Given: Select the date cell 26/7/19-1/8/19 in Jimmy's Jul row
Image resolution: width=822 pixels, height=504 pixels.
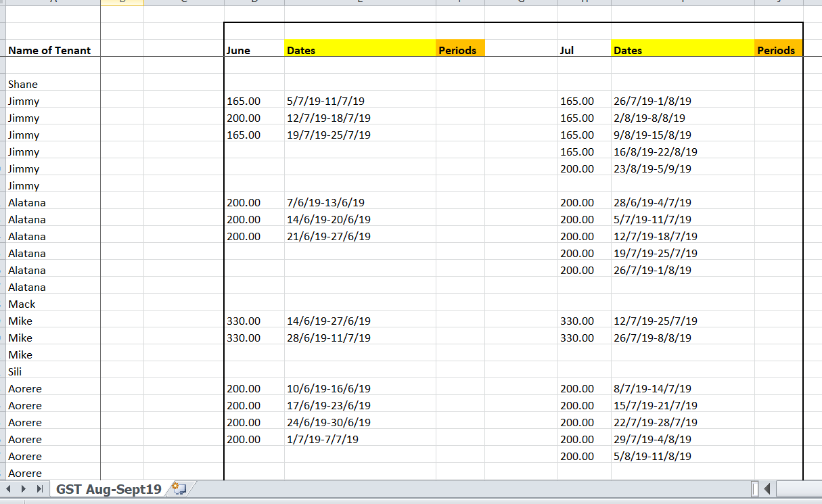Looking at the screenshot, I should tap(683, 99).
